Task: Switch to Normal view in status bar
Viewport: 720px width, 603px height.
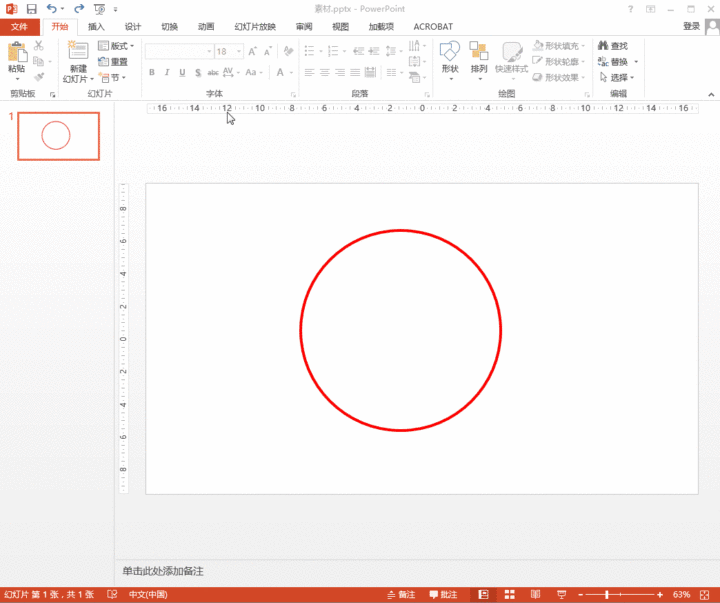Action: click(483, 595)
